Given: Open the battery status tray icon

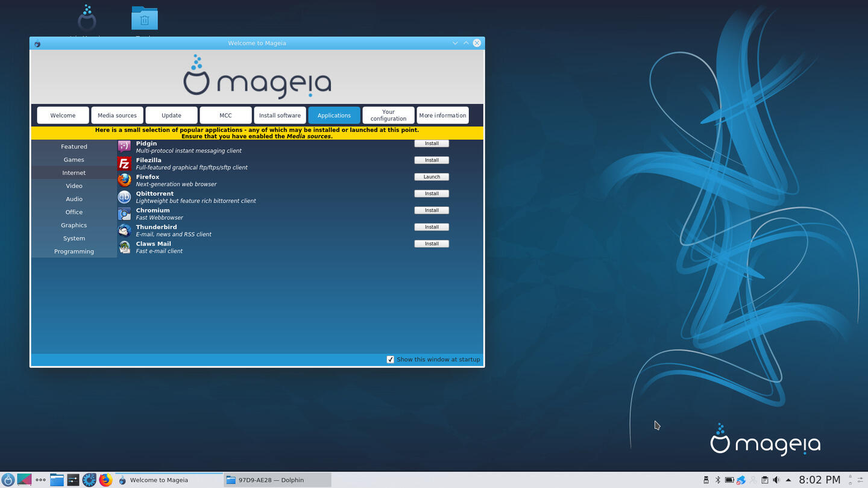Looking at the screenshot, I should [x=729, y=480].
